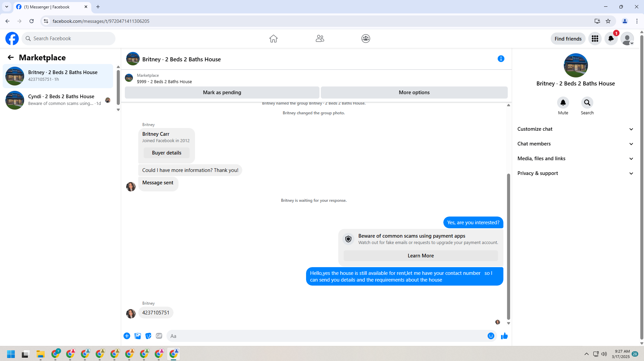The height and width of the screenshot is (361, 644).
Task: Open Cyndi 2 Beds 2 Baths chat
Action: [x=58, y=100]
